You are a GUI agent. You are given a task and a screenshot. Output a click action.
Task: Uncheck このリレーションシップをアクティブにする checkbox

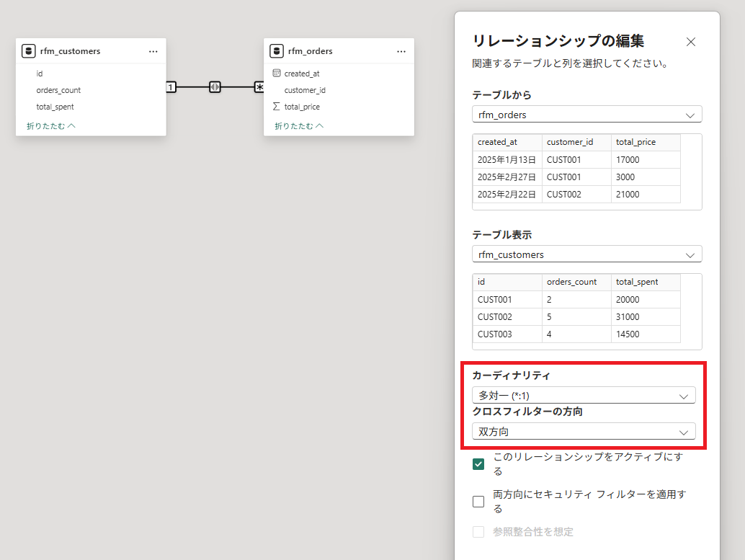pos(478,464)
